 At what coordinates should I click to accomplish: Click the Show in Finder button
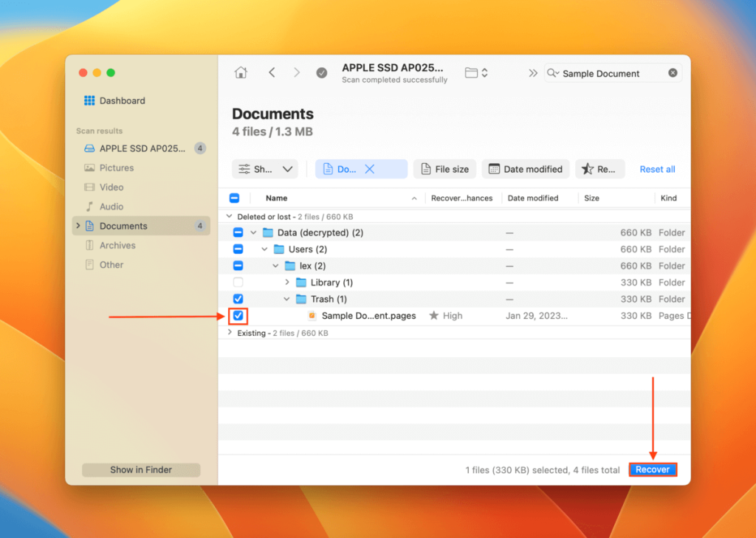coord(140,469)
